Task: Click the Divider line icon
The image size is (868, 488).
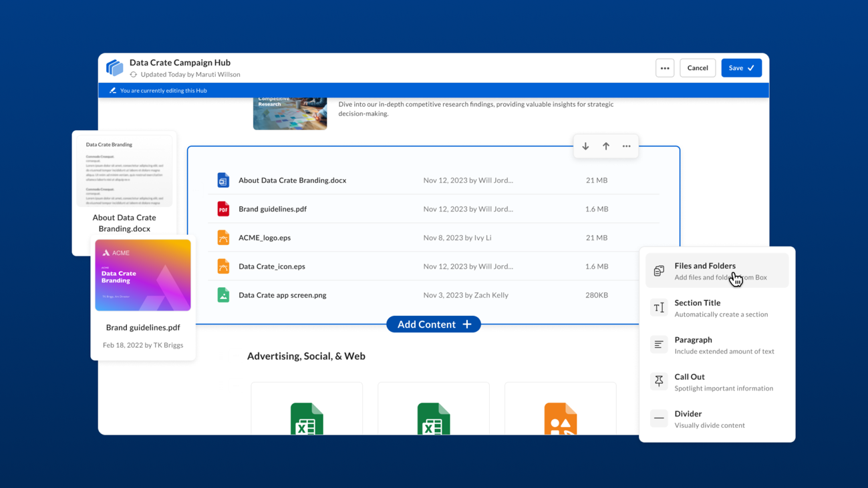Action: (x=659, y=419)
